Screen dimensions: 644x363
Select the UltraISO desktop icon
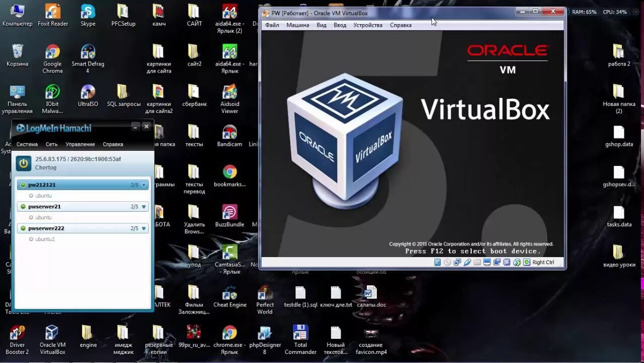pyautogui.click(x=88, y=96)
